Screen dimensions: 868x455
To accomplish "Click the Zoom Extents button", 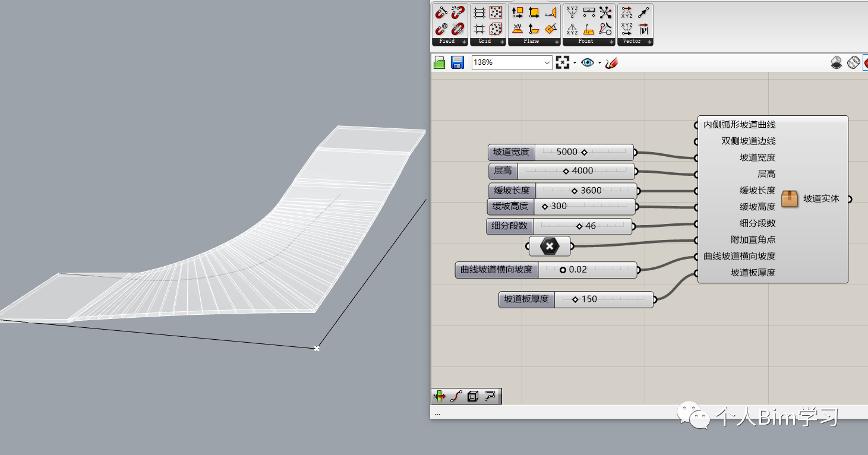I will [x=562, y=62].
